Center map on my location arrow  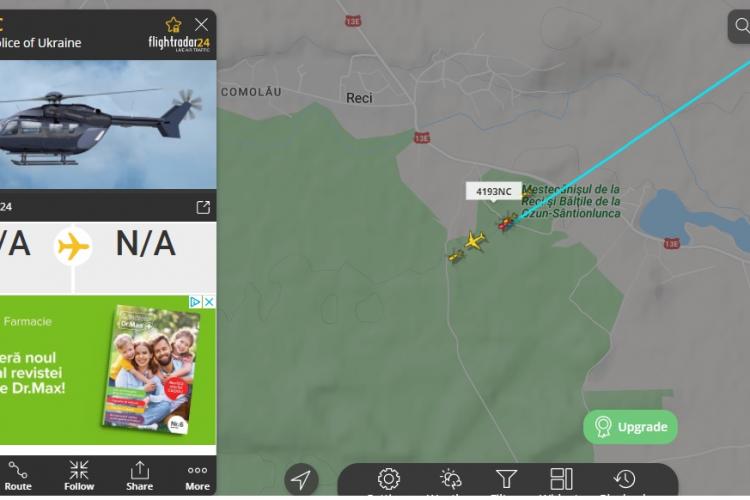[x=301, y=479]
